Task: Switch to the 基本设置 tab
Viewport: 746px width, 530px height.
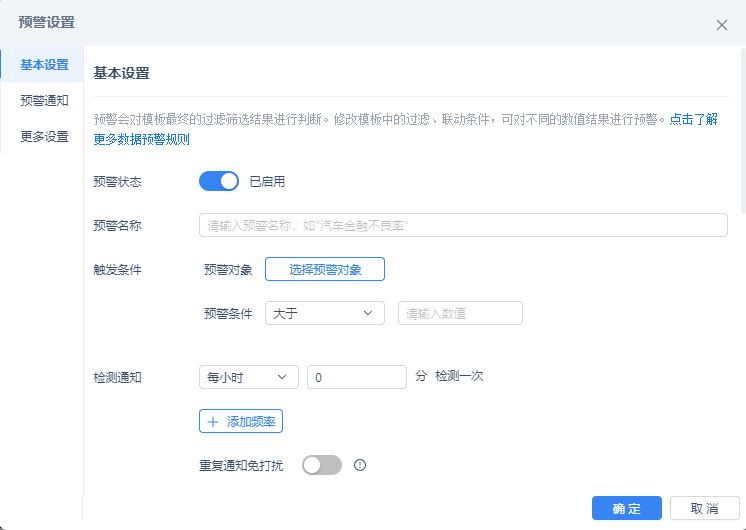Action: [x=44, y=65]
